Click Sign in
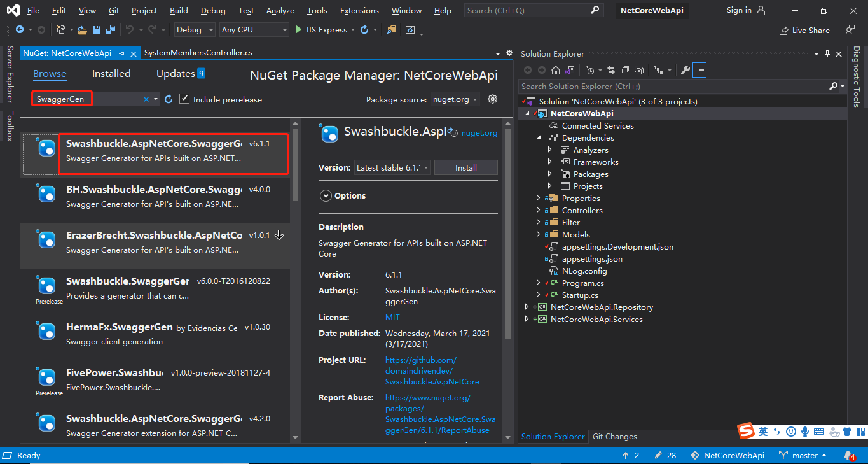This screenshot has height=464, width=868. [746, 11]
